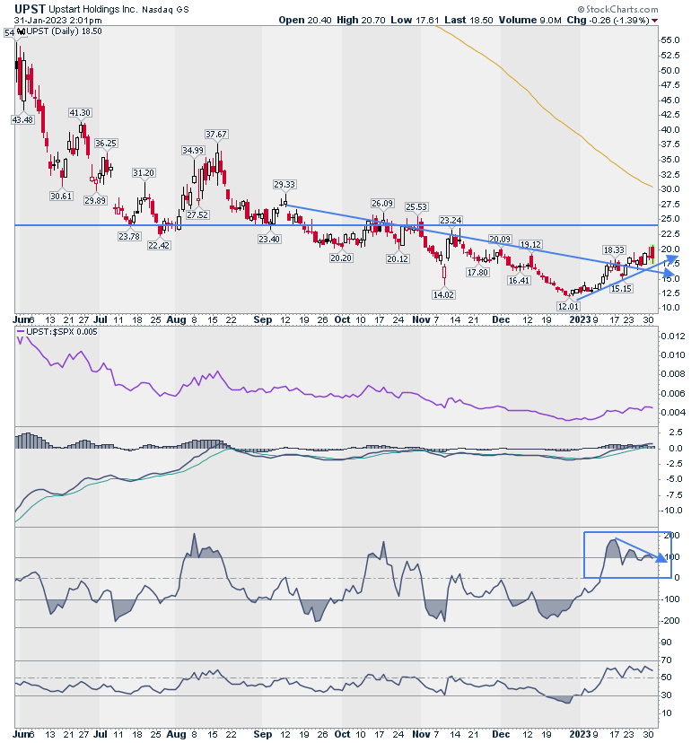Viewport: 700px width, 743px height.
Task: Click the 42.5 price axis label
Action: (x=670, y=115)
